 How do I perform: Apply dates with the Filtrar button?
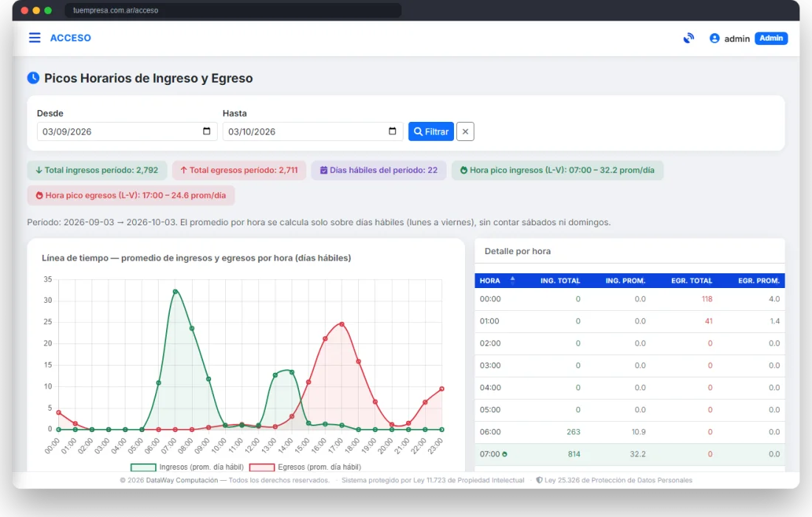click(431, 131)
